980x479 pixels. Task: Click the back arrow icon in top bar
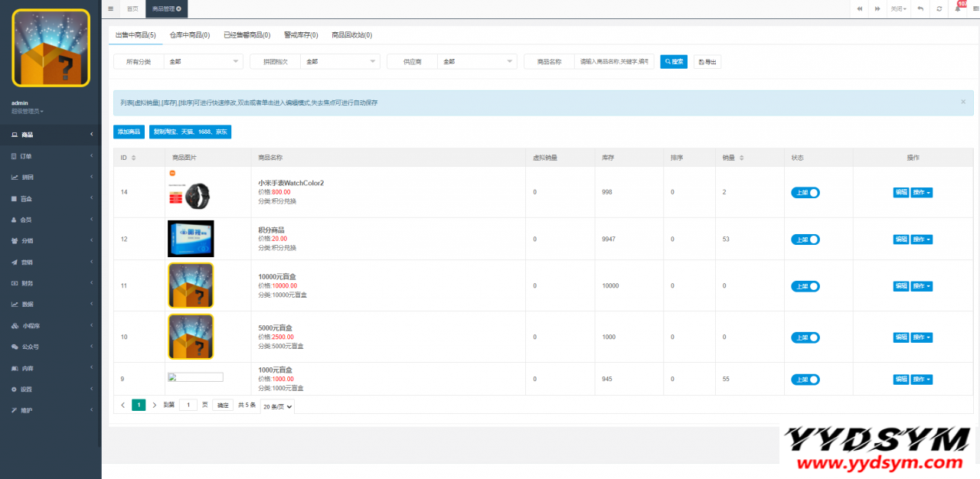(920, 8)
